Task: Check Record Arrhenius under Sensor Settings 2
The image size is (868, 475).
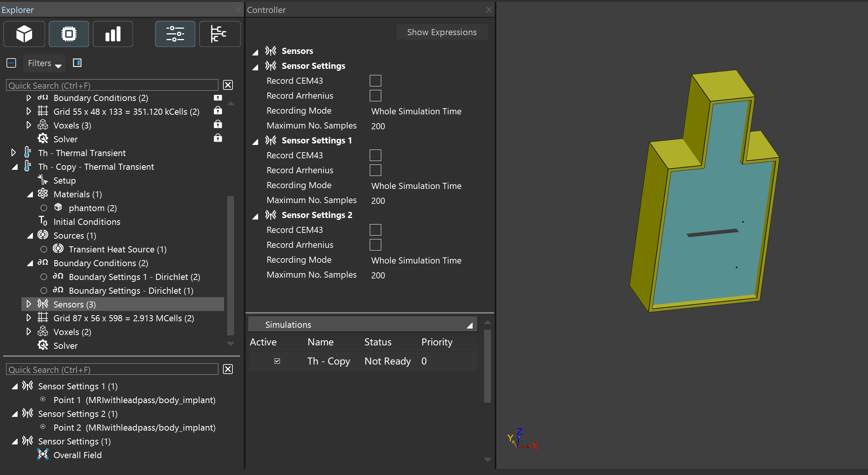Action: click(375, 245)
